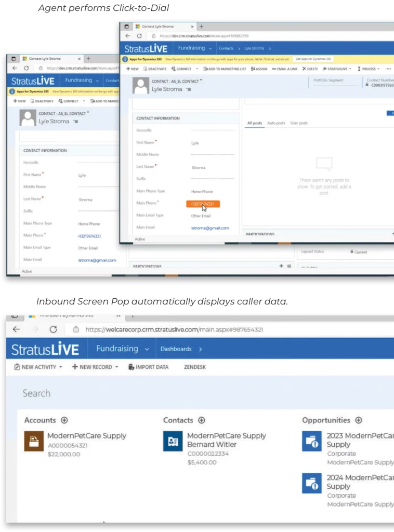Open grid view icon next to PARTICIPATIONS plus
The height and width of the screenshot is (532, 394).
(289, 267)
